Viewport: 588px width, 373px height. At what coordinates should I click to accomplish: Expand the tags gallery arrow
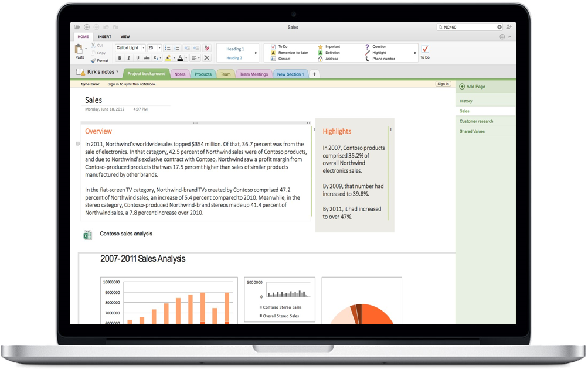point(415,53)
